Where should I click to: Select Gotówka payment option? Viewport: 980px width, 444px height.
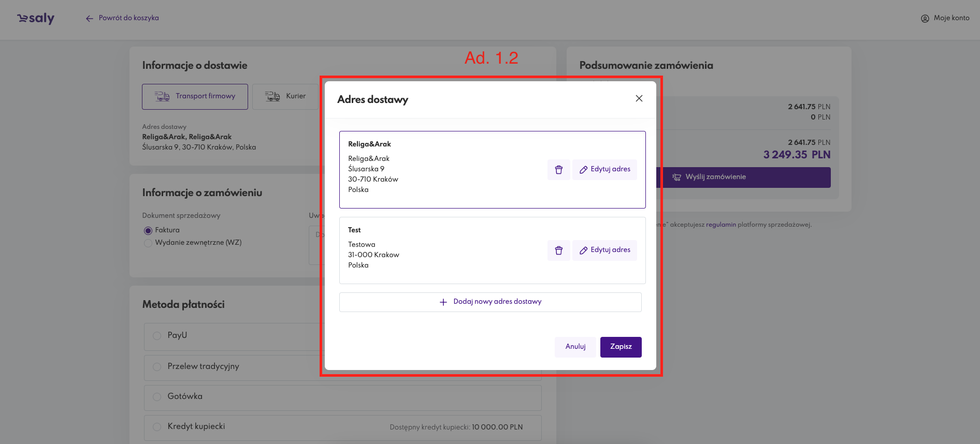coord(157,397)
